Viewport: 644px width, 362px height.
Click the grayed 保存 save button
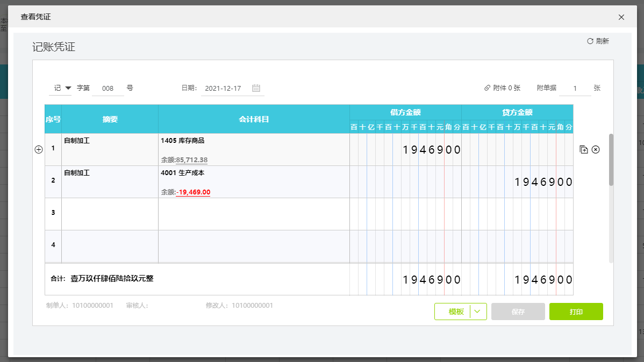point(518,312)
